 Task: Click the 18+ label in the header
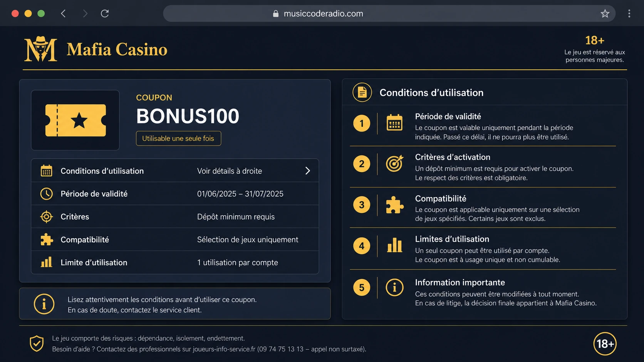pos(595,40)
